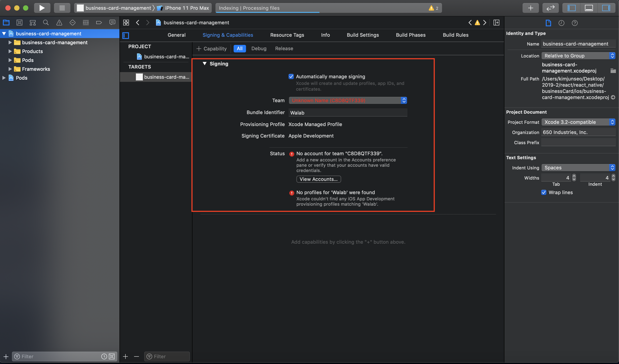
Task: Show the History inspector
Action: tap(562, 23)
